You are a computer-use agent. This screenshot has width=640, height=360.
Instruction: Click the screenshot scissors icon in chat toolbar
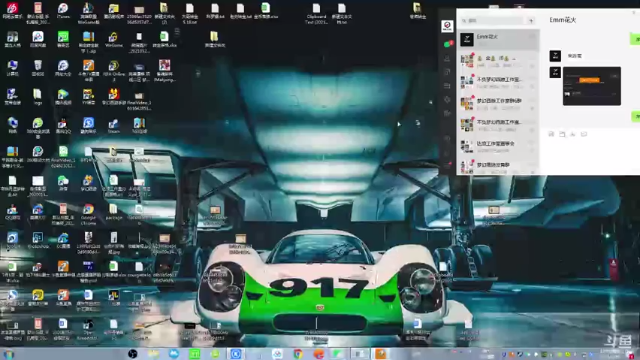tap(573, 134)
